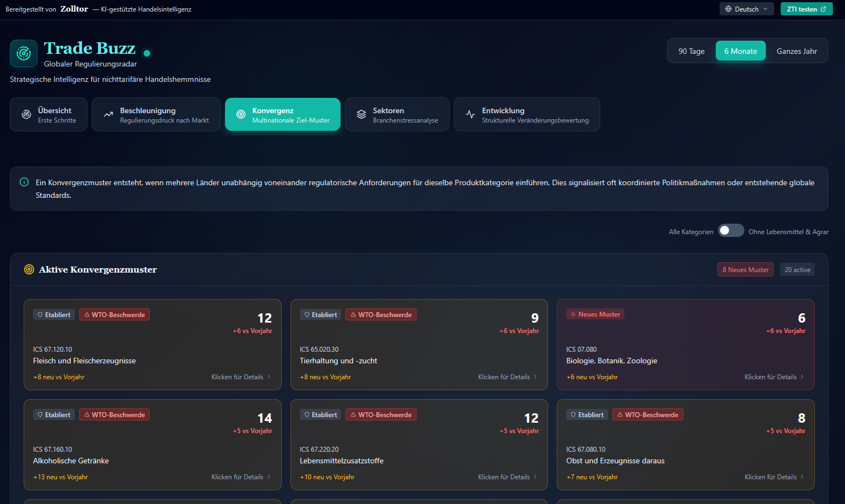Expand details for Biologie. Botanik. Zoologie
Viewport: 845px width, 504px height.
click(x=774, y=377)
